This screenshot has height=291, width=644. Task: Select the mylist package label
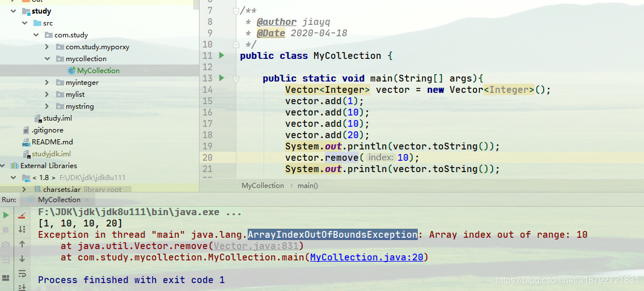75,95
